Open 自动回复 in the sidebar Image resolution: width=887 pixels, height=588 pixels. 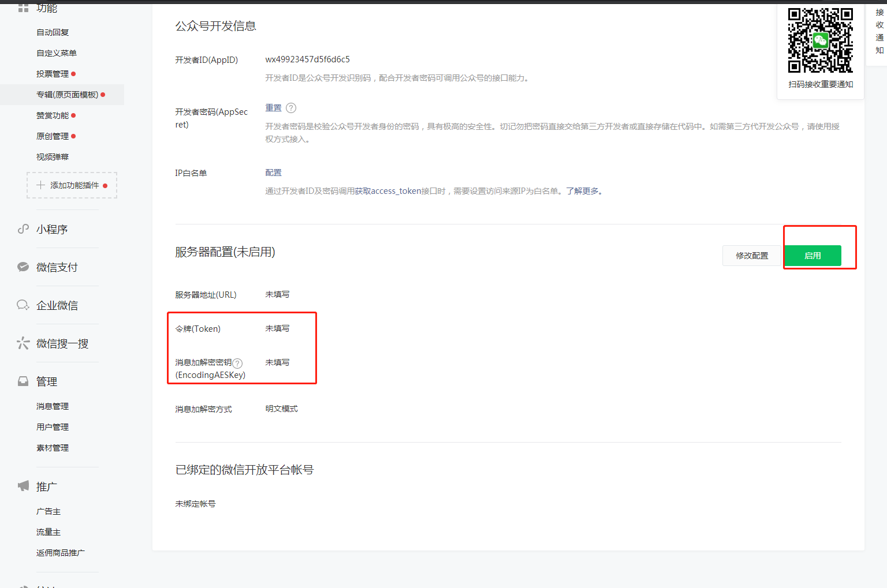pyautogui.click(x=53, y=32)
